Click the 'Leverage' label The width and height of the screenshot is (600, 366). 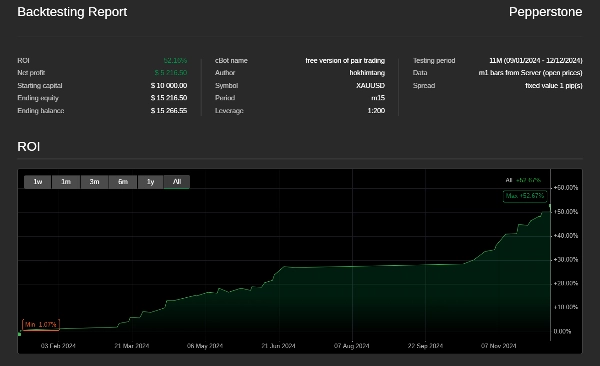pos(229,111)
